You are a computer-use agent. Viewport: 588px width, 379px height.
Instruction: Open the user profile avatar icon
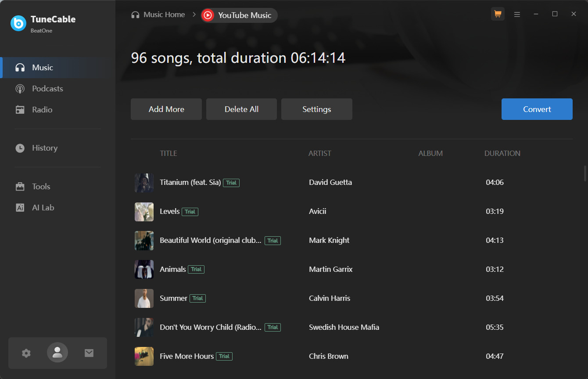(57, 353)
